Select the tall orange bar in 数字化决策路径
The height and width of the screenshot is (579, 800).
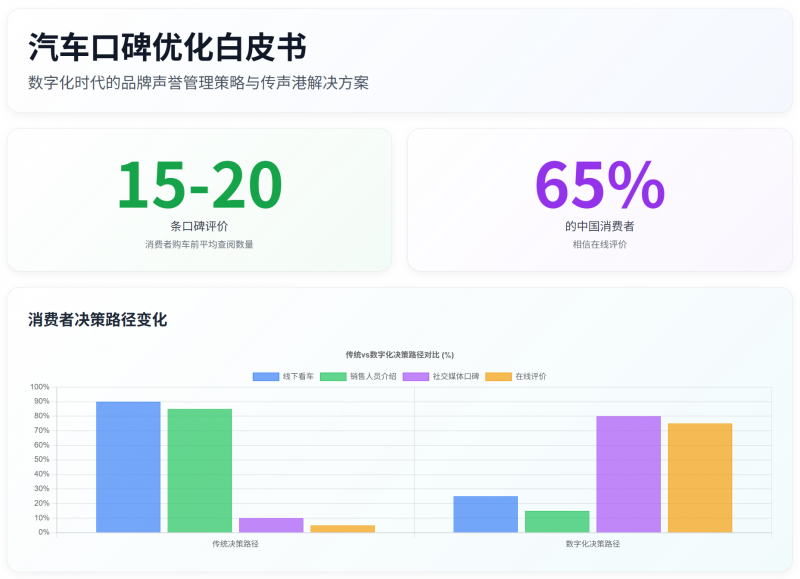[700, 477]
